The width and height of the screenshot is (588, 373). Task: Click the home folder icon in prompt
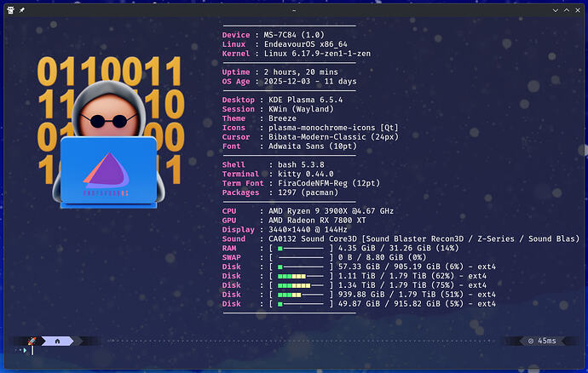[x=57, y=341]
